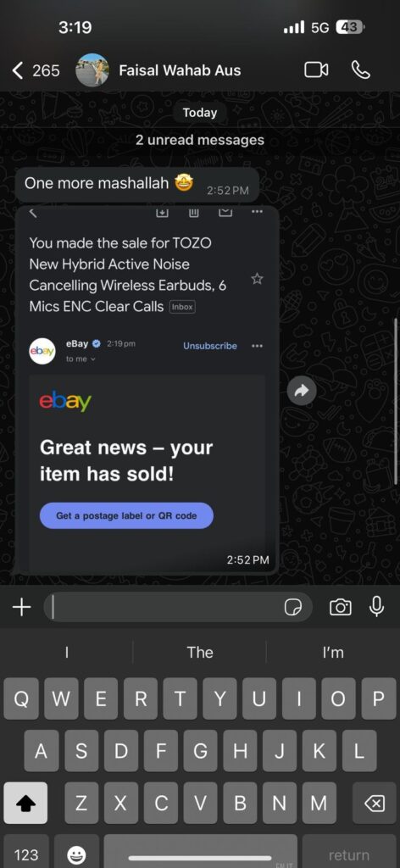This screenshot has width=400, height=868.
Task: Focus the message text input field
Action: 164,608
